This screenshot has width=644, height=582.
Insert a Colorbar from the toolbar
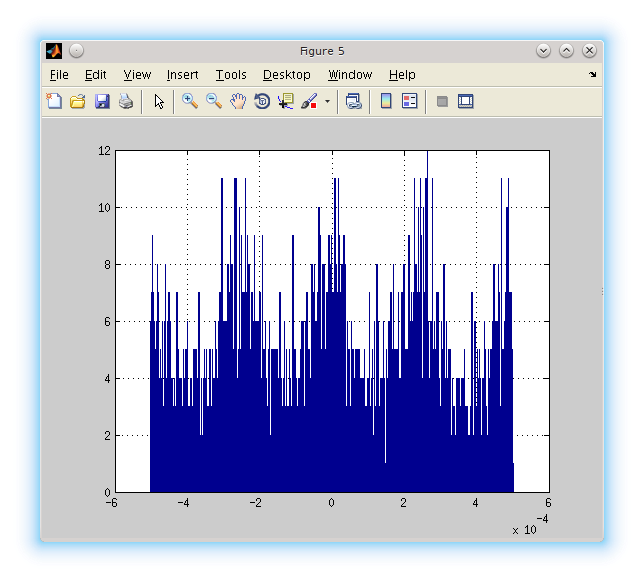coord(386,101)
